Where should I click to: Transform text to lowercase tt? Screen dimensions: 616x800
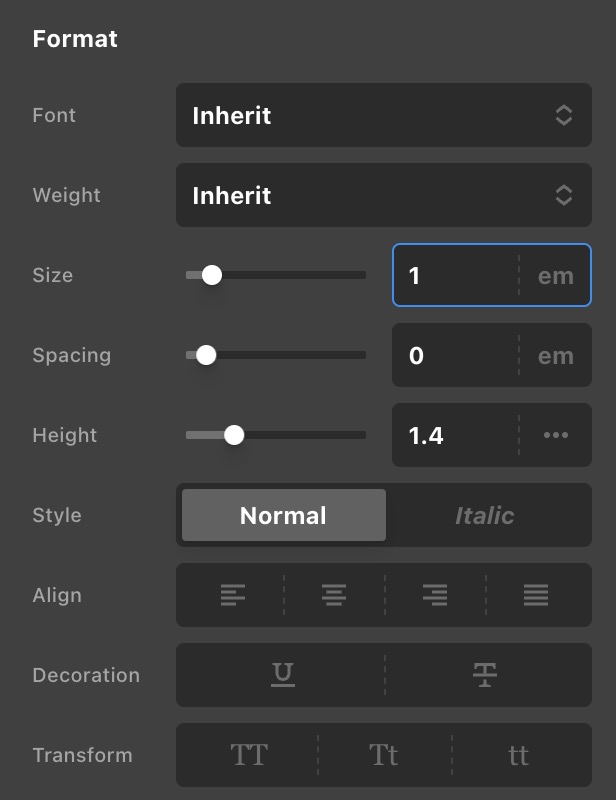pos(518,755)
